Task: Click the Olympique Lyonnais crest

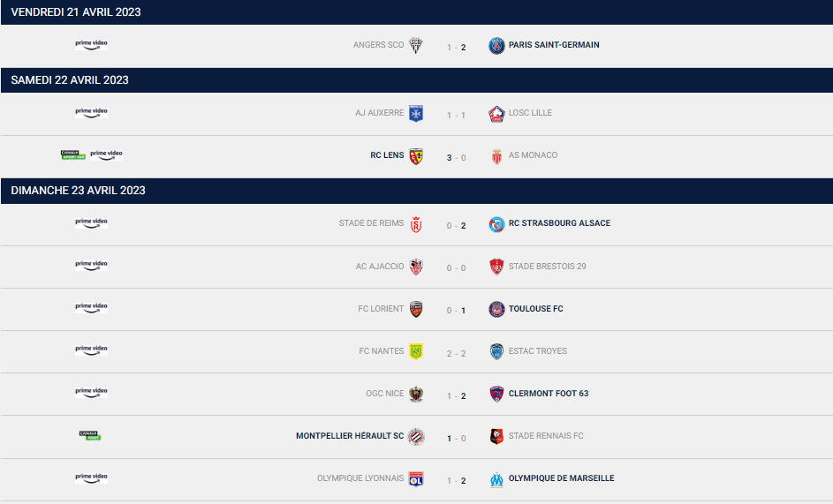Action: click(416, 479)
